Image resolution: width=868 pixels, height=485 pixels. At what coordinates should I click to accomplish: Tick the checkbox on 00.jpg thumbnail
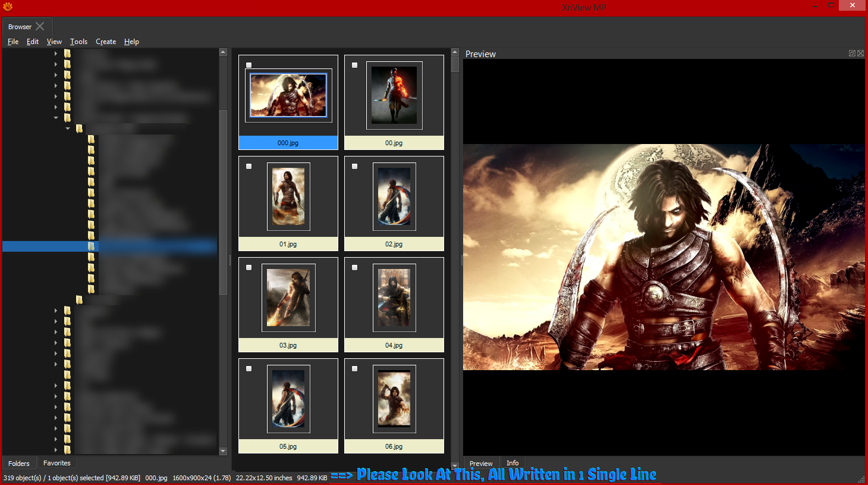(354, 65)
